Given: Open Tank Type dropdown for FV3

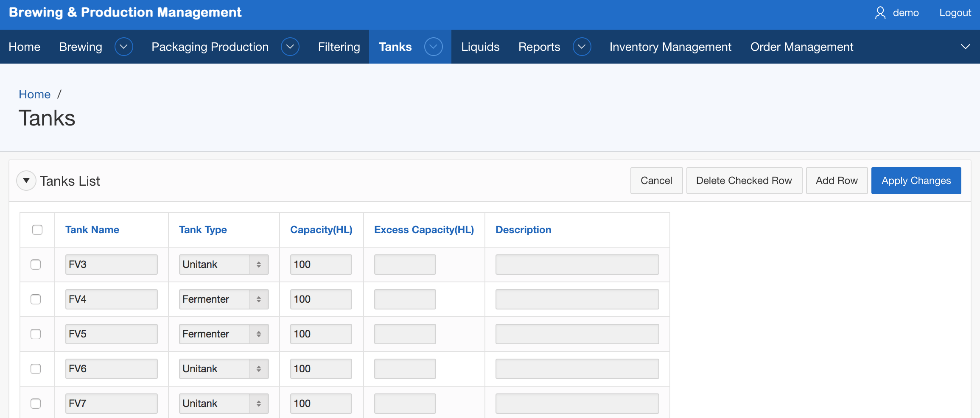Looking at the screenshot, I should [x=224, y=265].
